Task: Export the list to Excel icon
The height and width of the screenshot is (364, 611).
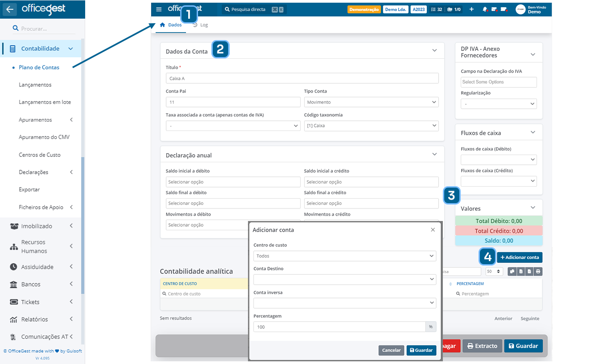Action: 520,271
